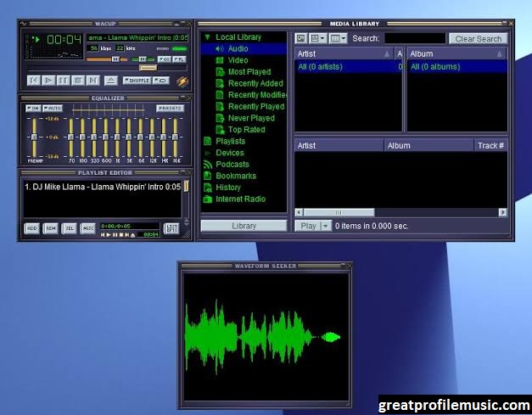Open the Top Rated view
Screen dimensions: 532x415
coord(246,129)
